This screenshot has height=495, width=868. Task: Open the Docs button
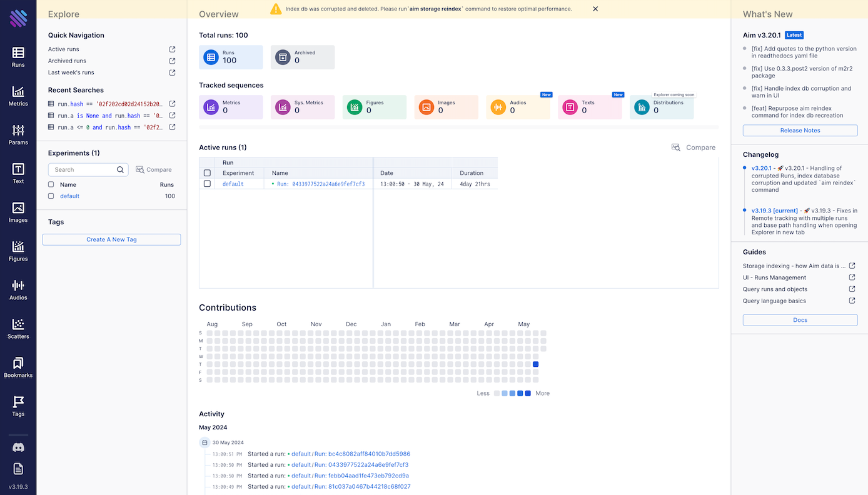pos(800,320)
